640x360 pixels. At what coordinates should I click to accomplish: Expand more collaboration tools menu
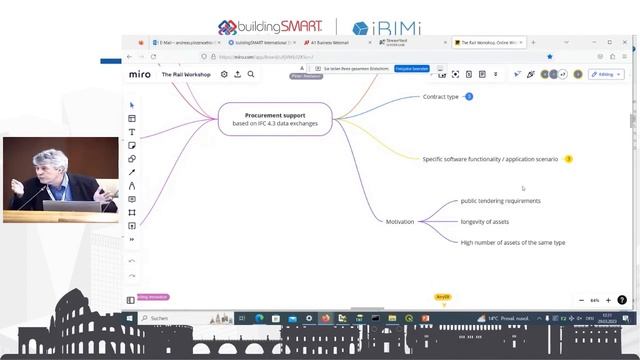(496, 74)
